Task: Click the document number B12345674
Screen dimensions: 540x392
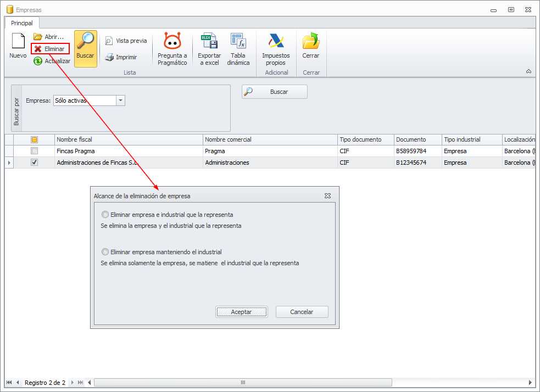Action: 411,163
